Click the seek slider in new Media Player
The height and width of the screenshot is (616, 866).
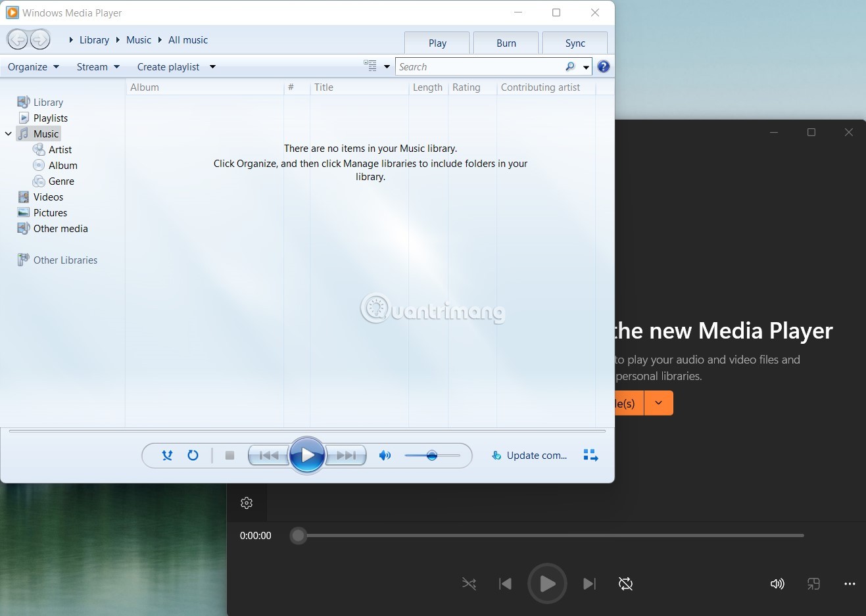[547, 536]
